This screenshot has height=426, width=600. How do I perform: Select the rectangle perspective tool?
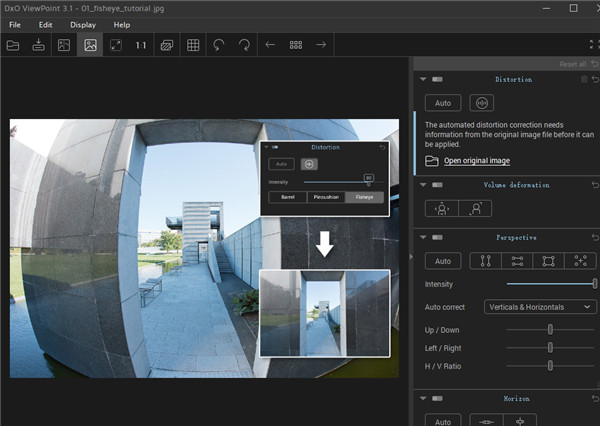[x=547, y=261]
